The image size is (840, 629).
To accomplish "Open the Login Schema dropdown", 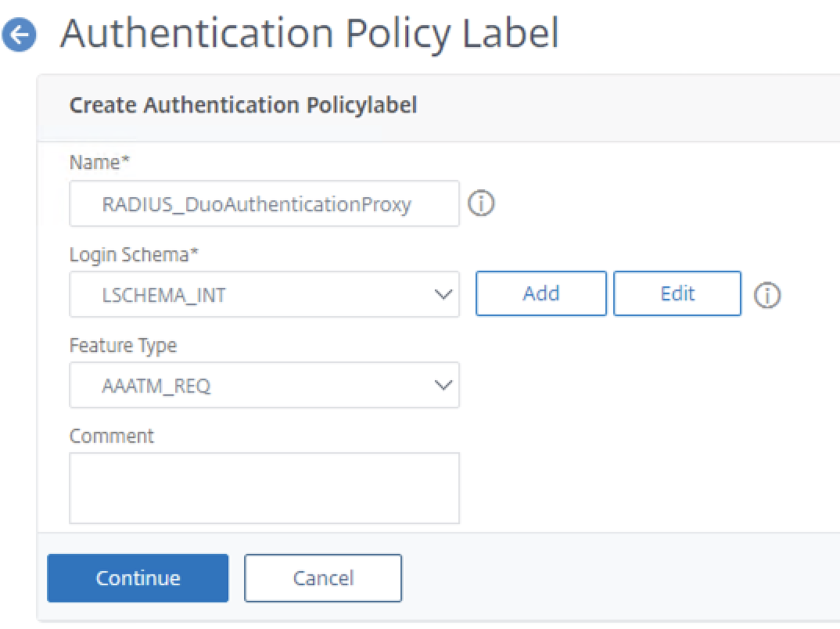I will tap(264, 294).
